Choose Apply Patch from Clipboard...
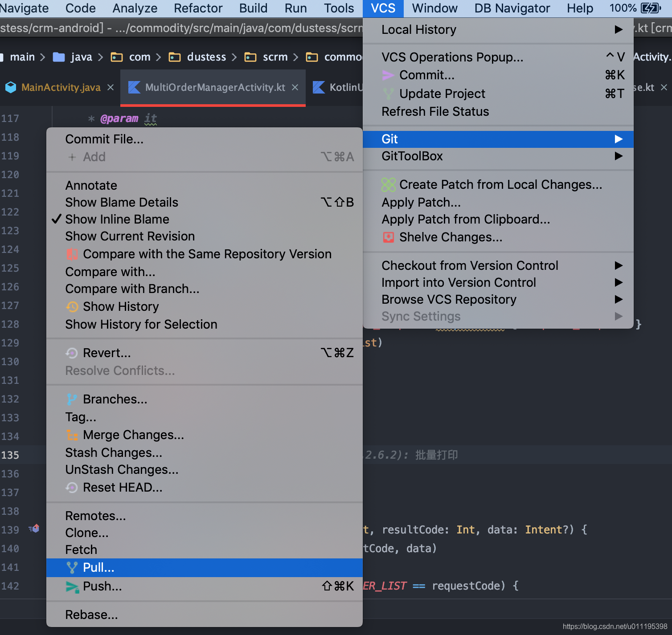Screen dimensions: 672x635 pos(498,219)
